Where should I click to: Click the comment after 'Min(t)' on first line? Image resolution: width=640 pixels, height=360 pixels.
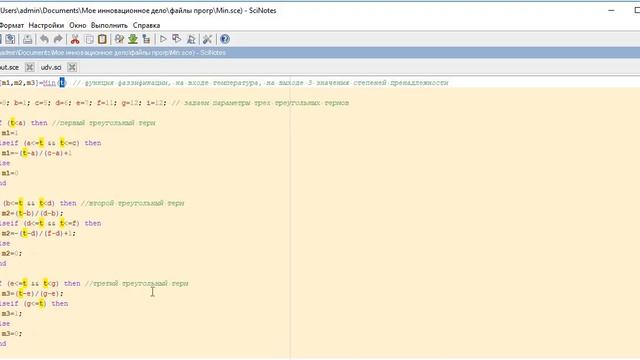(x=260, y=83)
